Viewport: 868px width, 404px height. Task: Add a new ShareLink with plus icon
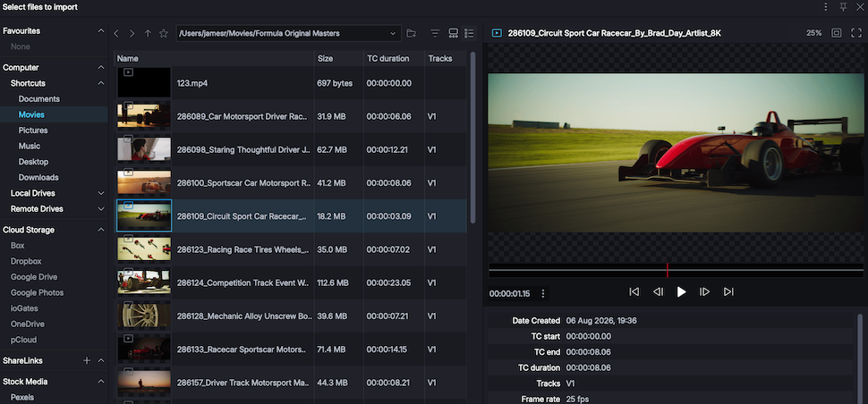coord(87,360)
